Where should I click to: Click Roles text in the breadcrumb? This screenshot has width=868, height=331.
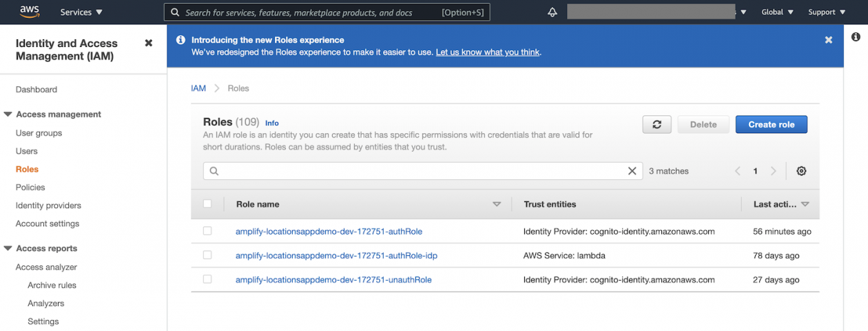(238, 88)
